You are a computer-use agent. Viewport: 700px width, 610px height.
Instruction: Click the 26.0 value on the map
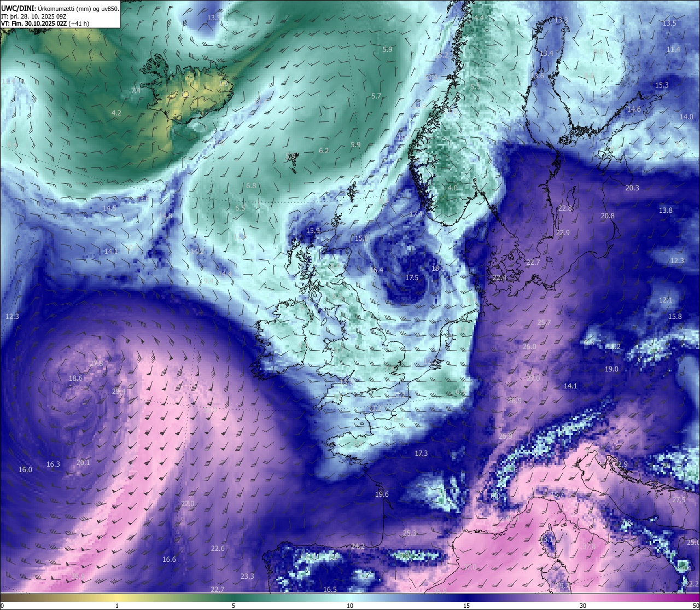[x=529, y=347]
